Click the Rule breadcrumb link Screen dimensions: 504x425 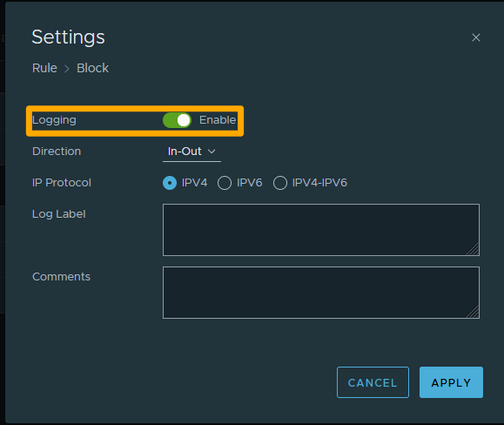(x=44, y=68)
